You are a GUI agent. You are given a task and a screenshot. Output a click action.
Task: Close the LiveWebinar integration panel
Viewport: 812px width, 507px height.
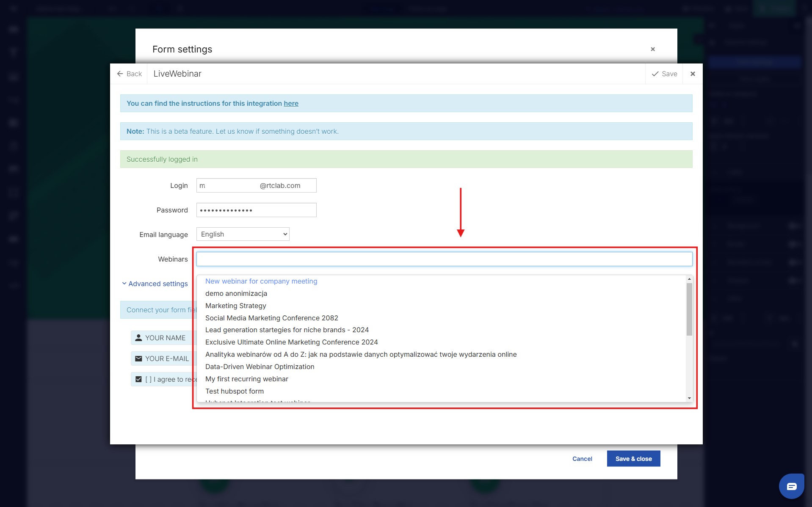pyautogui.click(x=693, y=74)
